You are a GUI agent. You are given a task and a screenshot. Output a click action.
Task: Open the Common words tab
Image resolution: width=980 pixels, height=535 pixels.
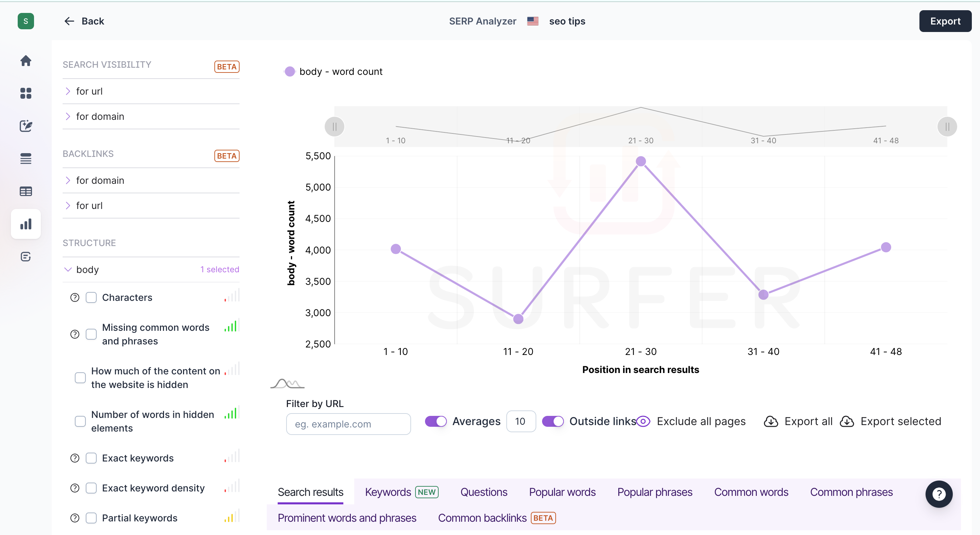coord(751,492)
